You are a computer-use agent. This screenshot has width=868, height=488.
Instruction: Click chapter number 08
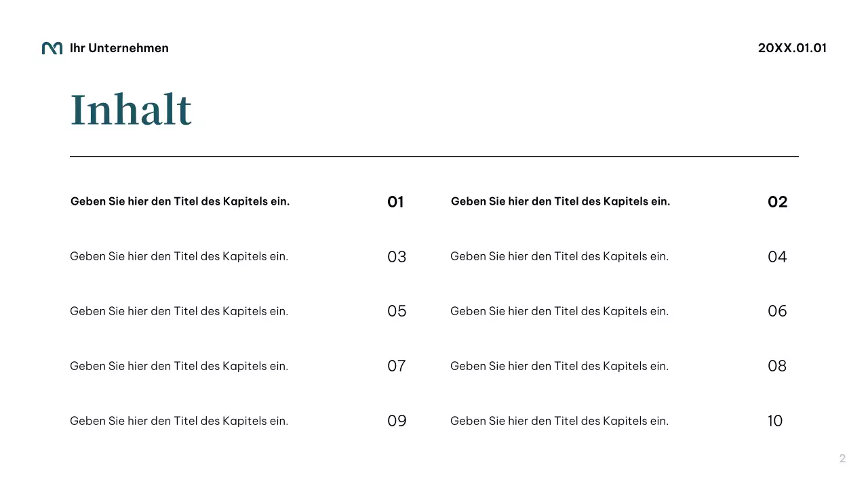777,366
